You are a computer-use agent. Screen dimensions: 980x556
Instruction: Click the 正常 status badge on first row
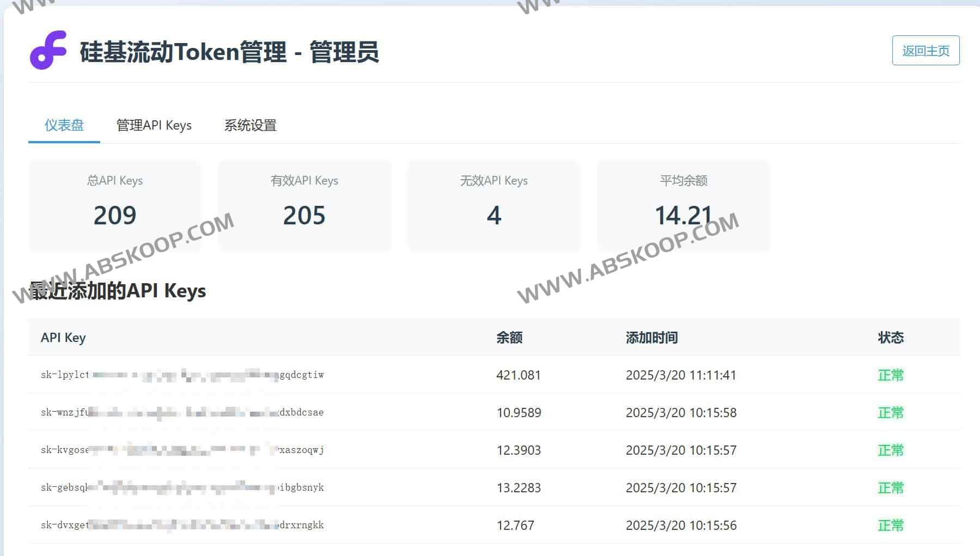[x=891, y=375]
